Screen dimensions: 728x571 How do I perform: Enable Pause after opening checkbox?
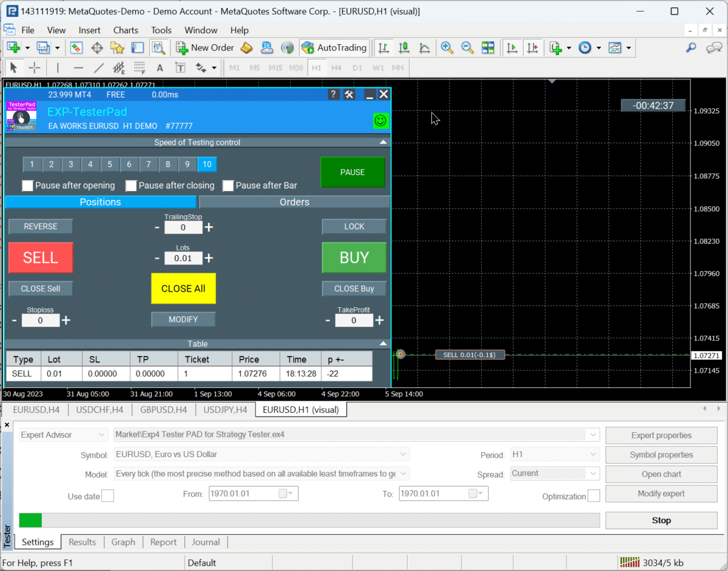27,185
